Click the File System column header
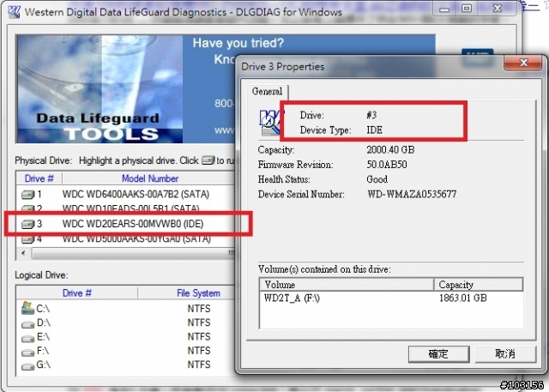 [198, 293]
